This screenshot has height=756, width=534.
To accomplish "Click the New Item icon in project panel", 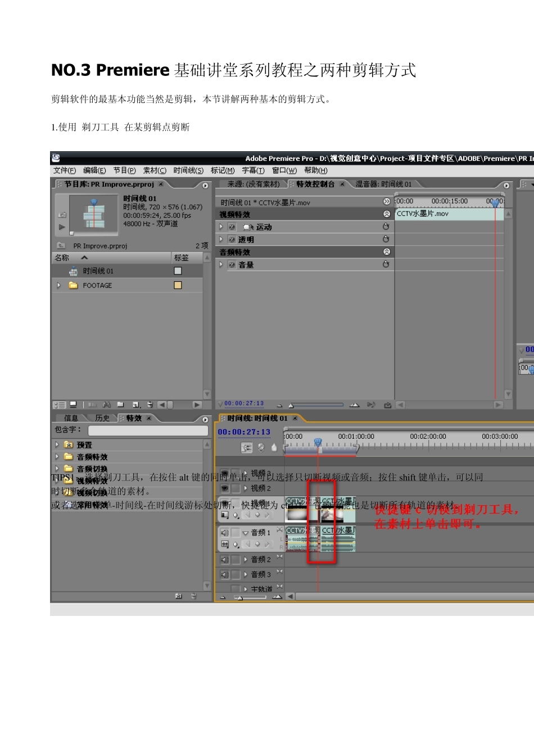I will tap(136, 404).
